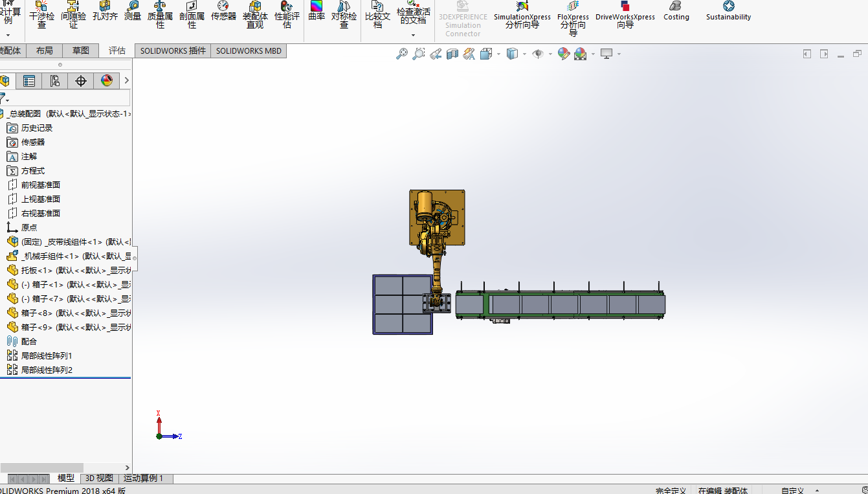Toggle the 曲率 curvature display
The image size is (868, 494).
tap(317, 11)
